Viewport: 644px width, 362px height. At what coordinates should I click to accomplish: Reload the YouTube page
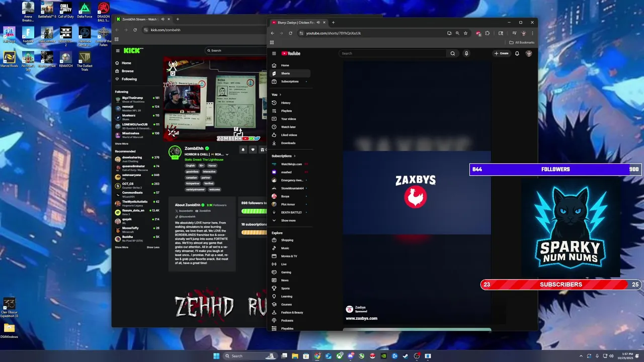pos(290,33)
